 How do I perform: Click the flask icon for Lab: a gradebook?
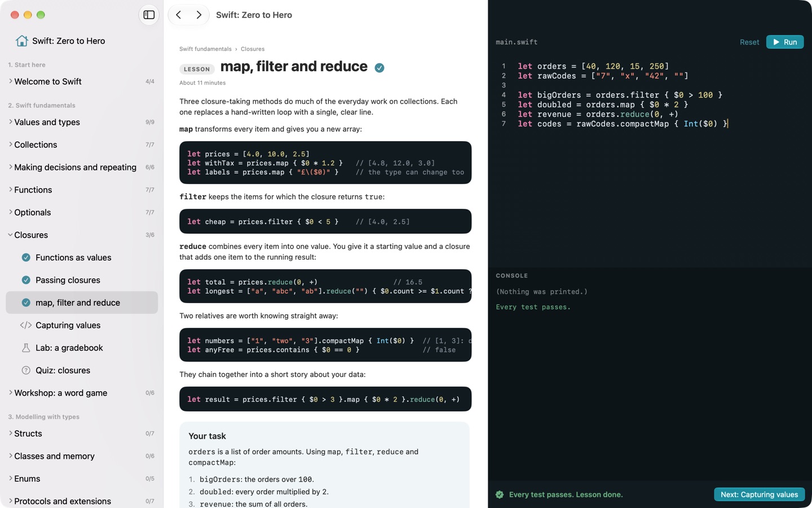point(26,348)
